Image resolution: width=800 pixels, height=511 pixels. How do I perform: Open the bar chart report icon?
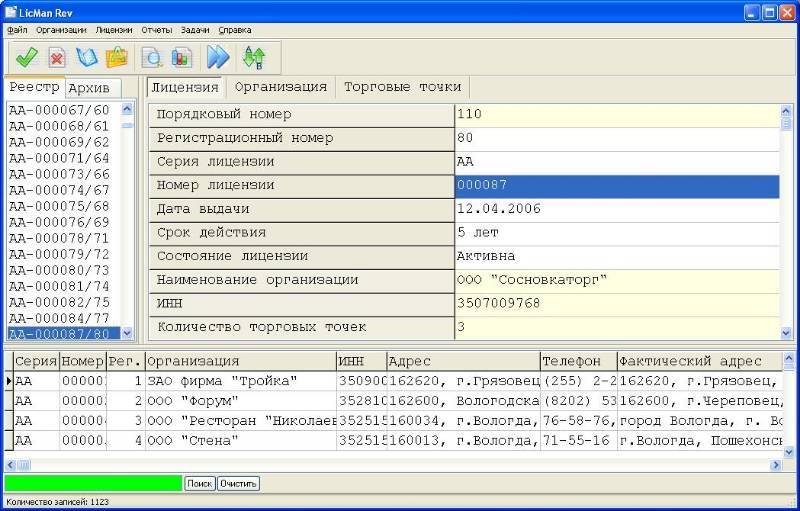click(181, 57)
